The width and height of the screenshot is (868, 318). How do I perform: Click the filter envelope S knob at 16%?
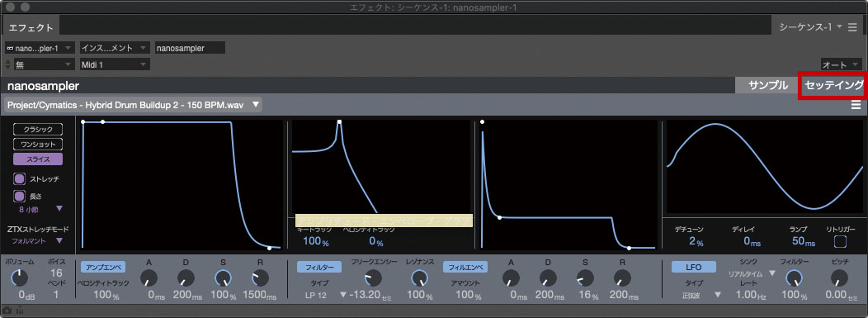tap(584, 278)
